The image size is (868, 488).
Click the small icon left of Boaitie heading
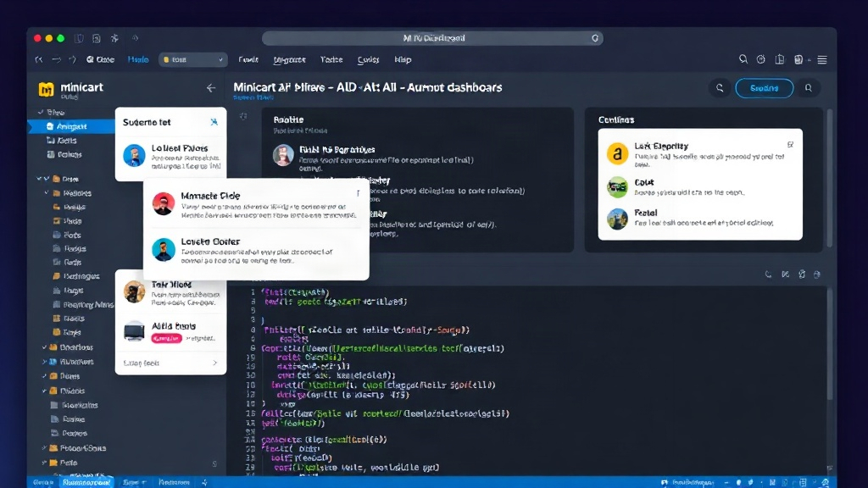(x=243, y=116)
